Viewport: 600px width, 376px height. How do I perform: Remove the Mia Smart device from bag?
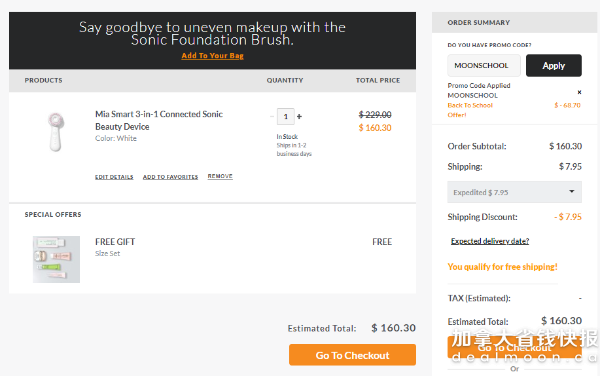click(x=220, y=176)
